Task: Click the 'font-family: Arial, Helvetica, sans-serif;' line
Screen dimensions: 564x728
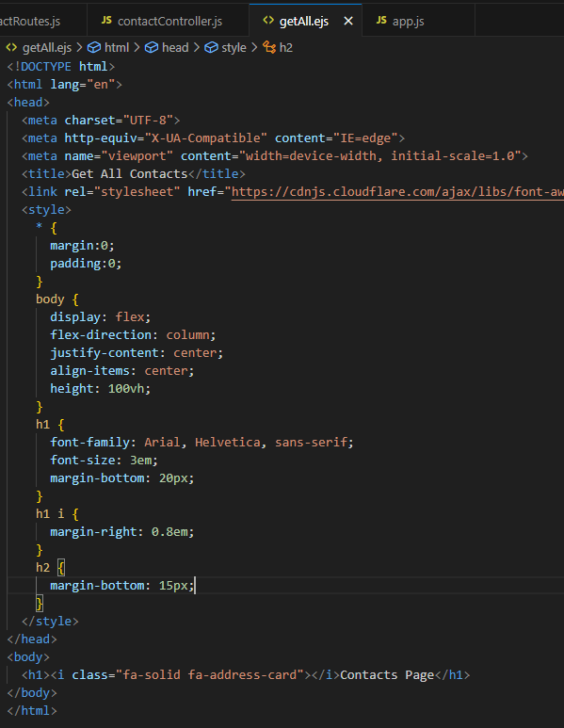Action: point(201,442)
